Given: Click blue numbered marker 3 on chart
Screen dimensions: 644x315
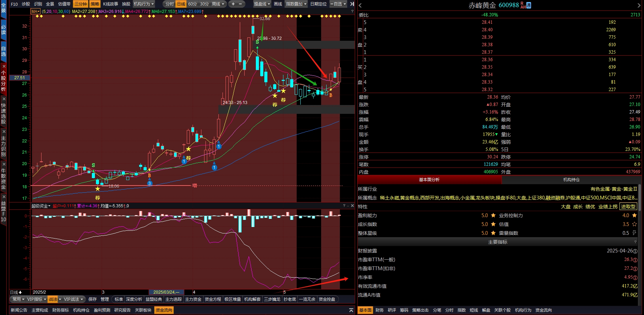Looking at the screenshot, I should coord(149,183).
